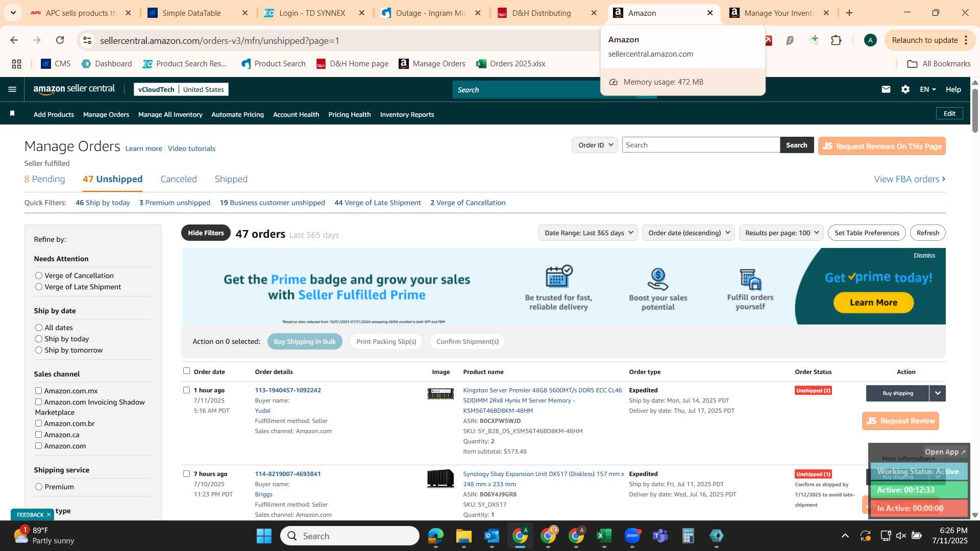
Task: Select Verge of Late Shipment radio filter
Action: 39,287
